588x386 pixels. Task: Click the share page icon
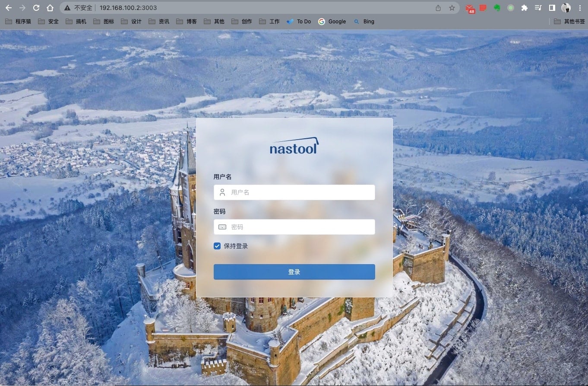[438, 8]
